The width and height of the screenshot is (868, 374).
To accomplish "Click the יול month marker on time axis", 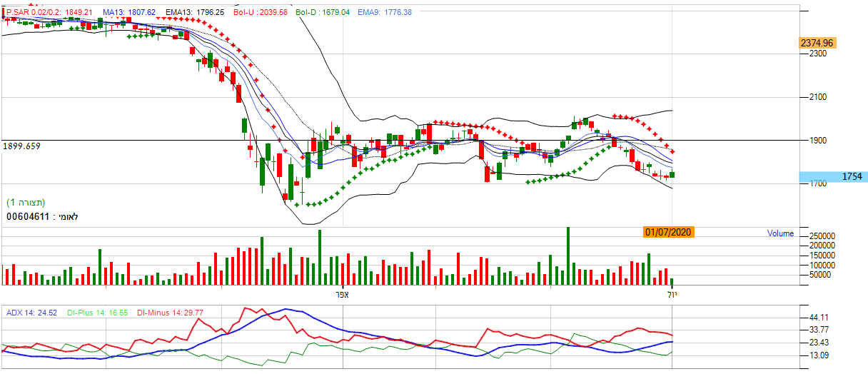I will 672,293.
